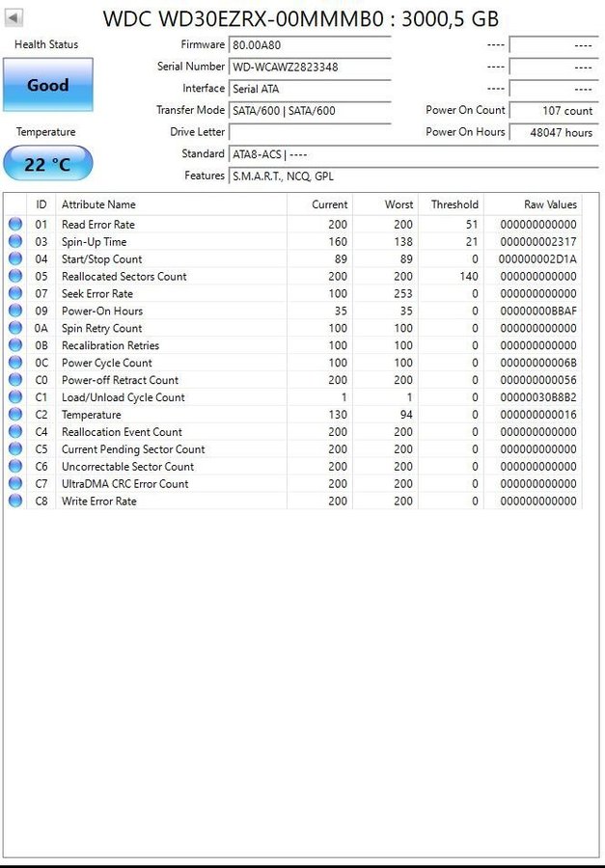605x868 pixels.
Task: Click raw value 000000002317
Action: coord(538,241)
